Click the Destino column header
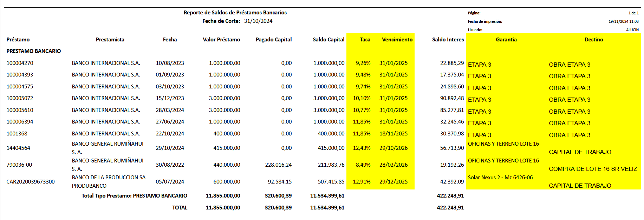Image resolution: width=644 pixels, height=220 pixels. pos(593,40)
